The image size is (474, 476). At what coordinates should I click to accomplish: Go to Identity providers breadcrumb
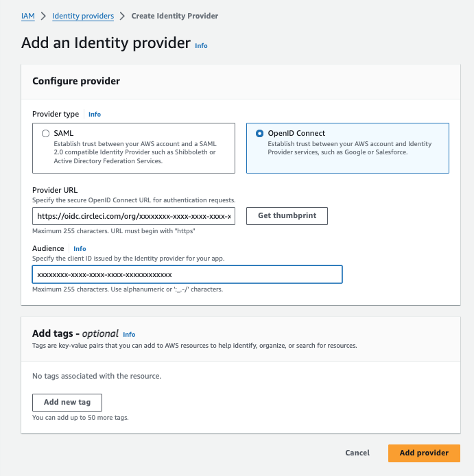tap(83, 16)
